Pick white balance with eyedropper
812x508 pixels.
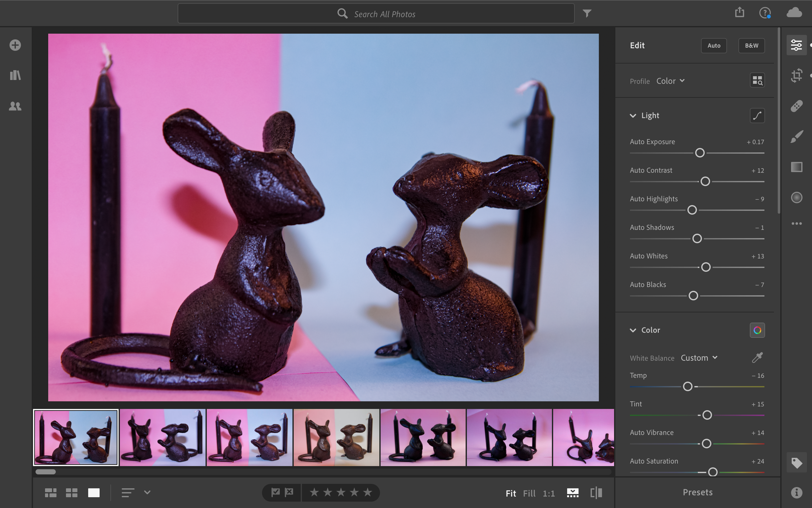coord(757,358)
